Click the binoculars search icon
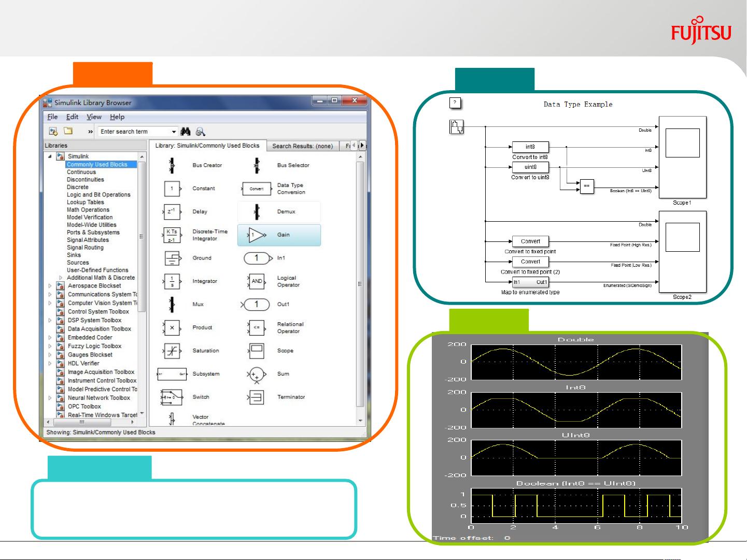747x560 pixels. point(186,132)
